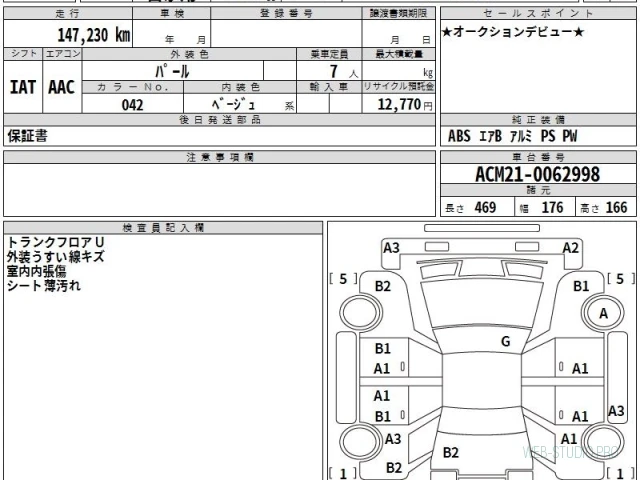The width and height of the screenshot is (640, 480).
Task: Click the 車検 header cell
Action: click(172, 13)
